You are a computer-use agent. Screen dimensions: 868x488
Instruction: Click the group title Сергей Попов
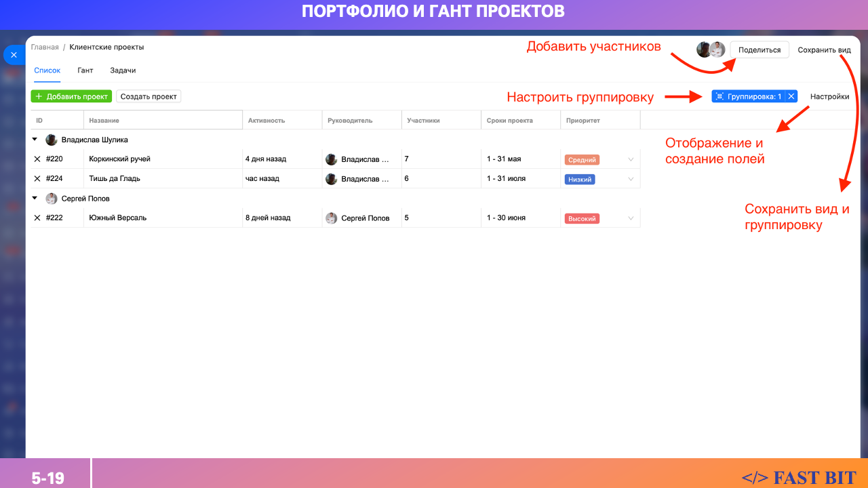click(x=85, y=199)
